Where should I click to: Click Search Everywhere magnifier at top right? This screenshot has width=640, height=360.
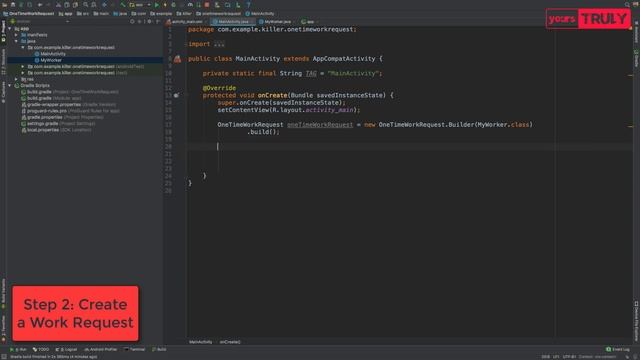coord(627,5)
